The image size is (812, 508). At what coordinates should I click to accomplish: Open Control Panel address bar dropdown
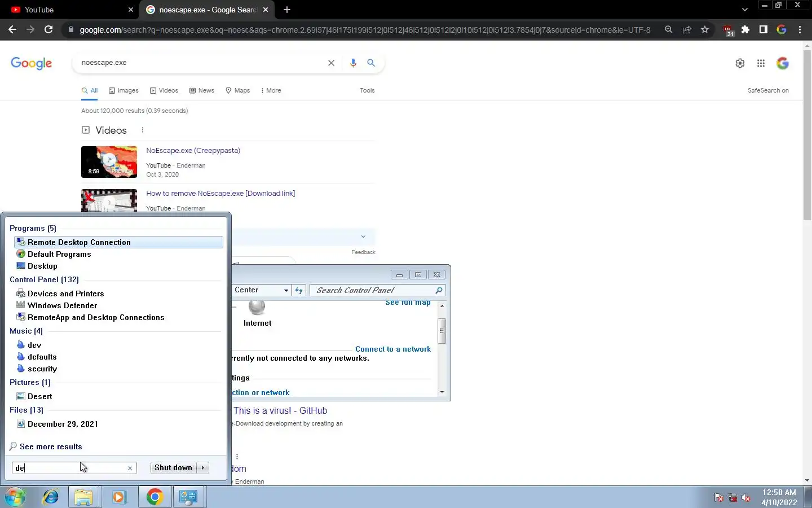[286, 290]
